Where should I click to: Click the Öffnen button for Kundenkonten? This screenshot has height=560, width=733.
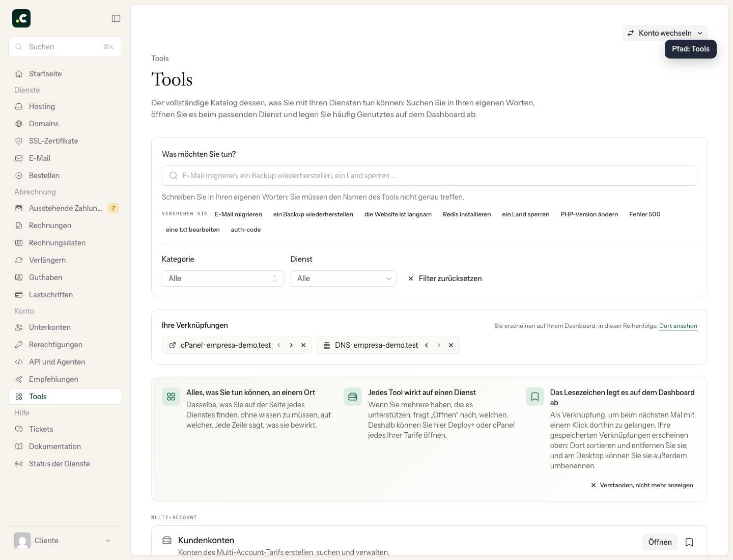pyautogui.click(x=660, y=542)
